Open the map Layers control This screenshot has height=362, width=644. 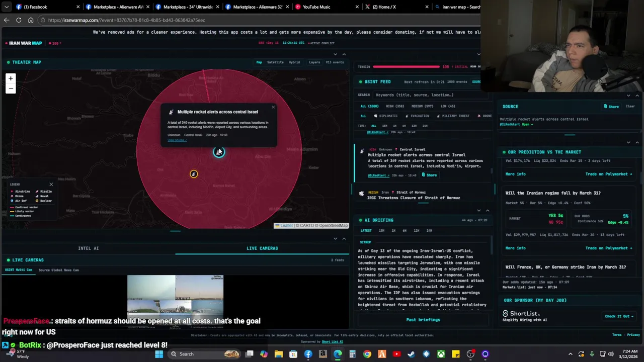314,62
